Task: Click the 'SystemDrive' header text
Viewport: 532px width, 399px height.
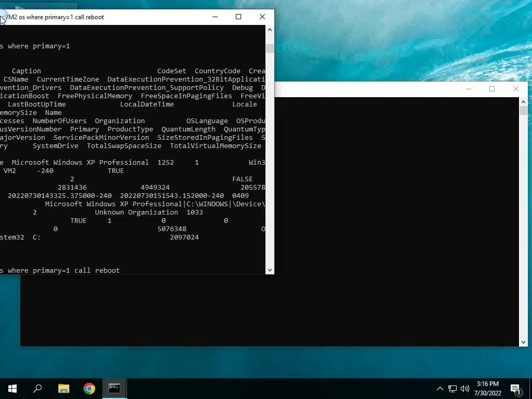Action: pos(55,145)
